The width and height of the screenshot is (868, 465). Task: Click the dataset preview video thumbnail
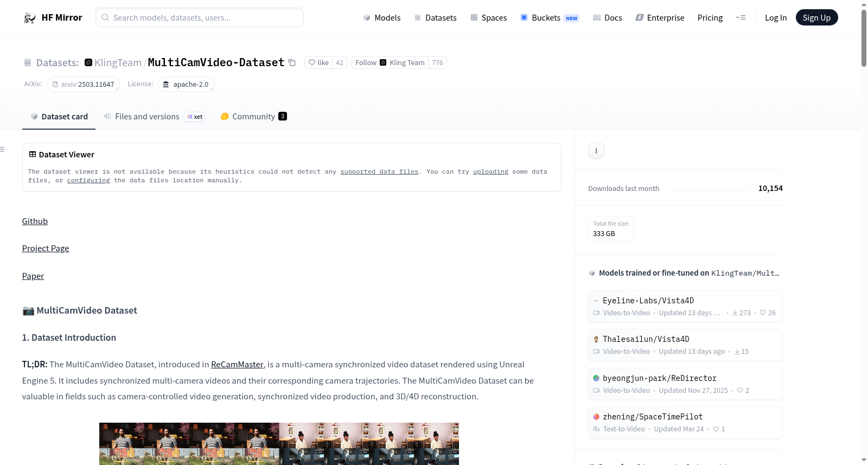[279, 444]
